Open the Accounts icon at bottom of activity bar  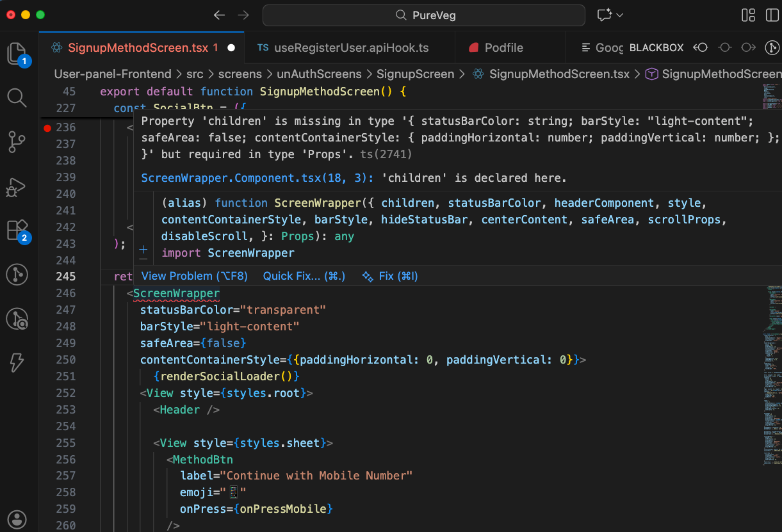coord(17,519)
